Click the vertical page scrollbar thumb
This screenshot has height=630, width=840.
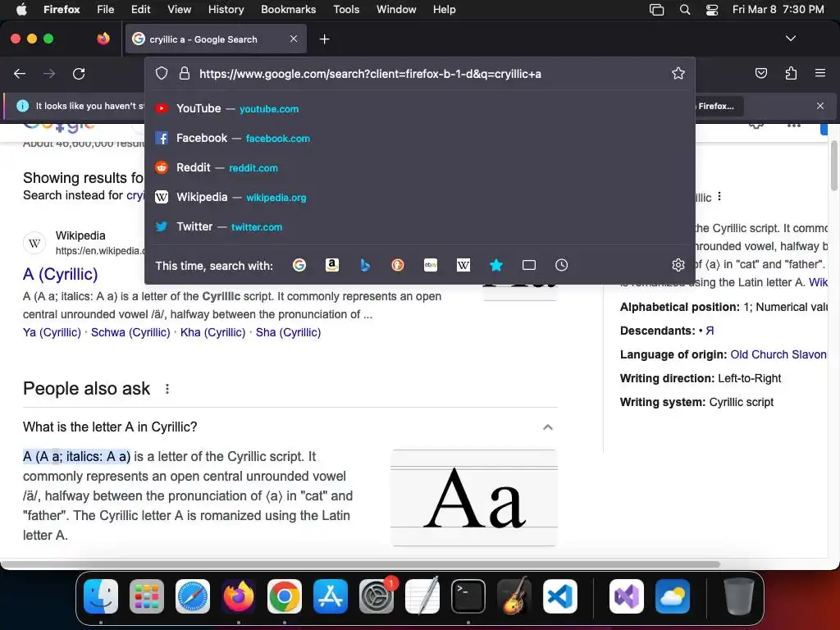click(834, 166)
